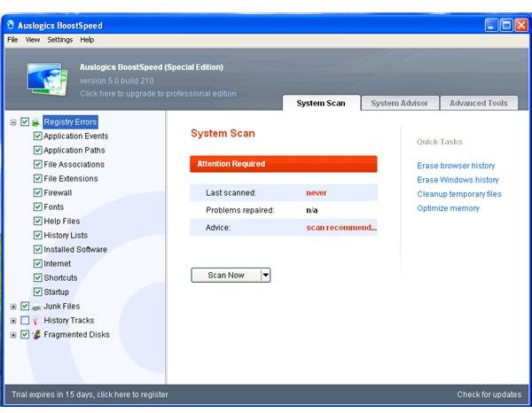Click trial expires register link
The image size is (532, 413).
(x=90, y=394)
